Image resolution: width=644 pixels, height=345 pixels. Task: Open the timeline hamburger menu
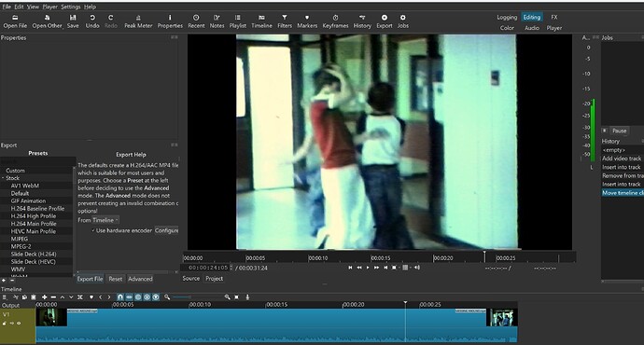5,297
